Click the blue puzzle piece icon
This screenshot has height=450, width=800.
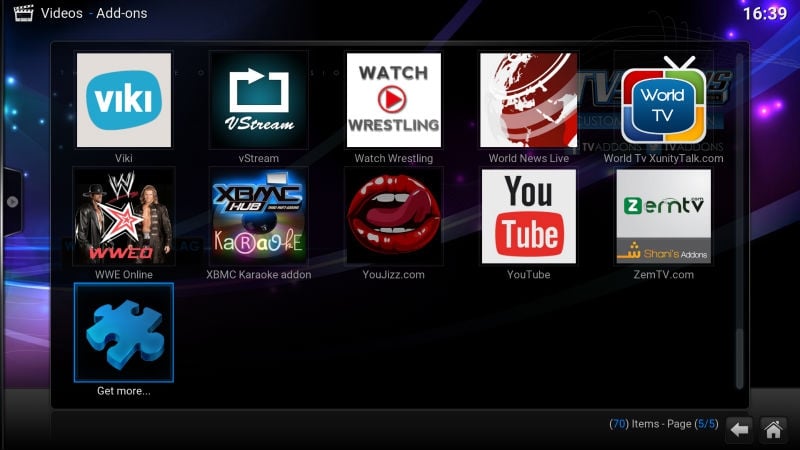coord(124,332)
